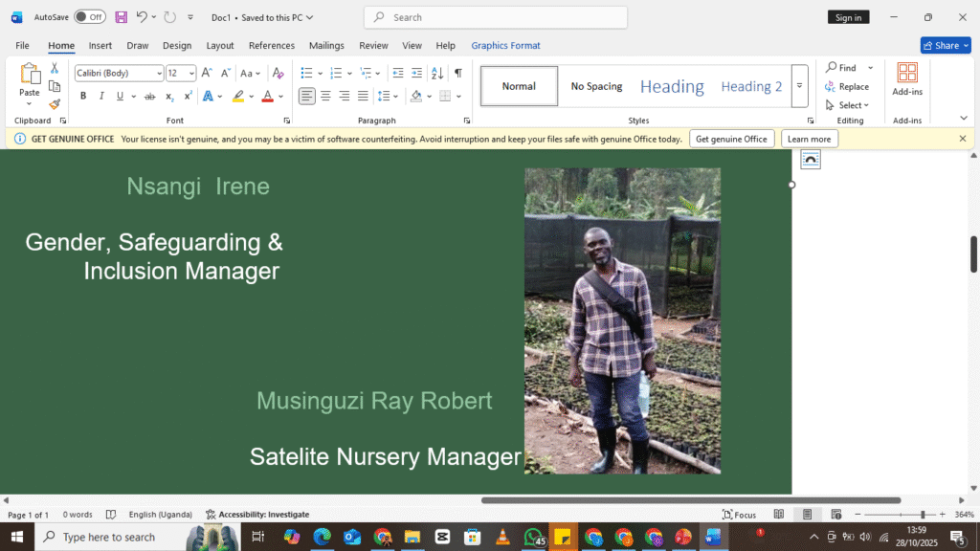980x551 pixels.
Task: Toggle Show/Hide paragraph marks
Action: tap(458, 73)
